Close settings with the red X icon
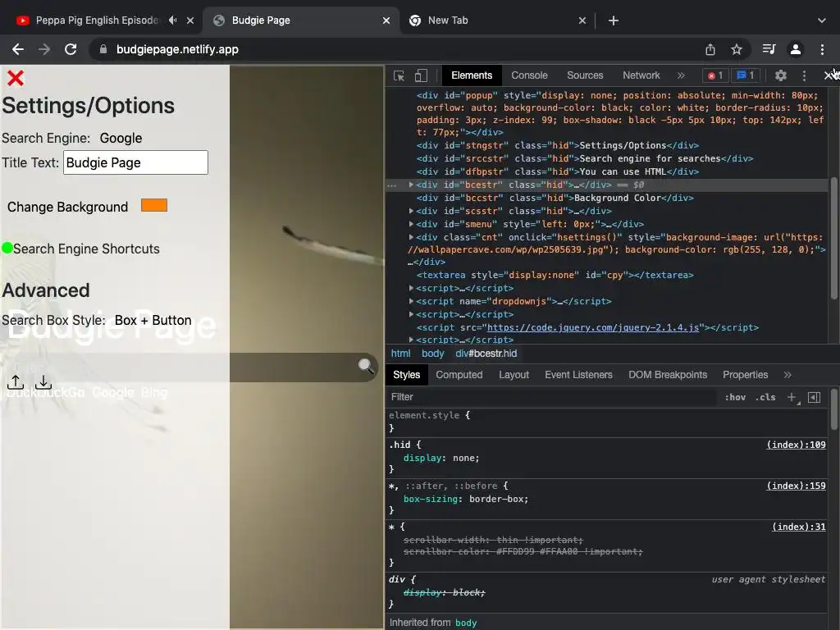 click(16, 78)
